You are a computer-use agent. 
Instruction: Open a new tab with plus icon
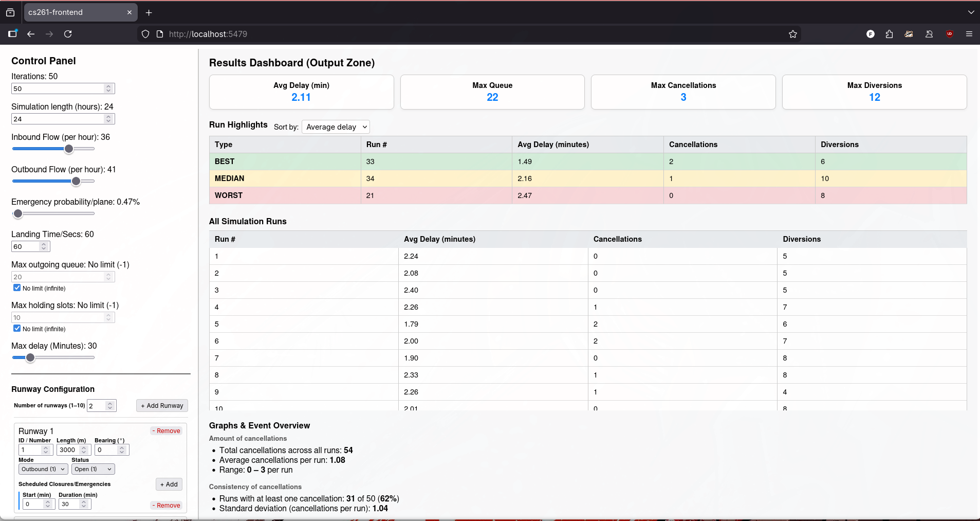pos(149,12)
